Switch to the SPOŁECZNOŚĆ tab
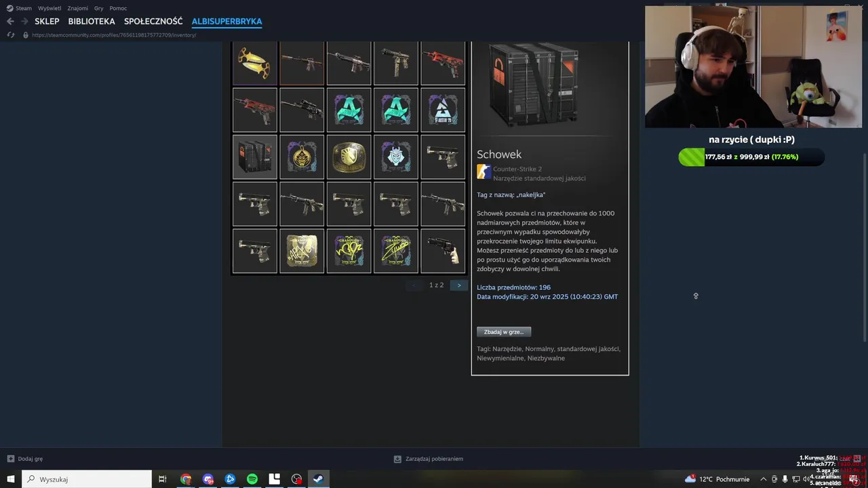868x488 pixels. [153, 22]
